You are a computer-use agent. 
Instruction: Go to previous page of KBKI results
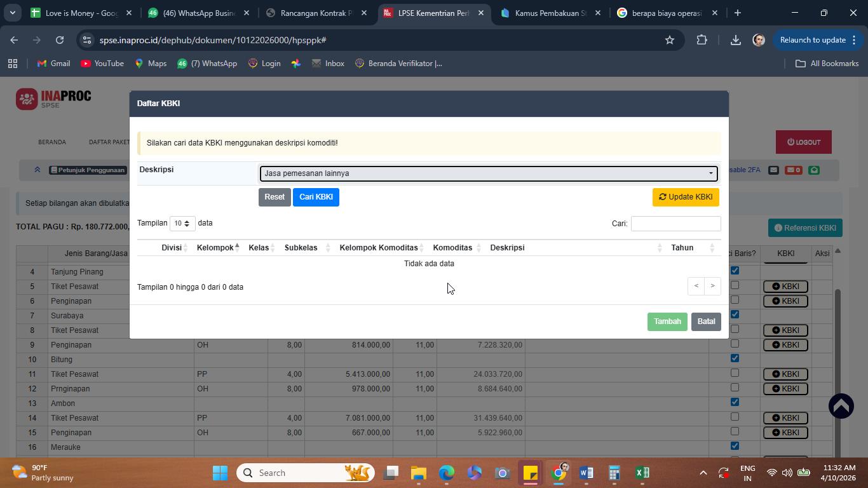(x=696, y=286)
